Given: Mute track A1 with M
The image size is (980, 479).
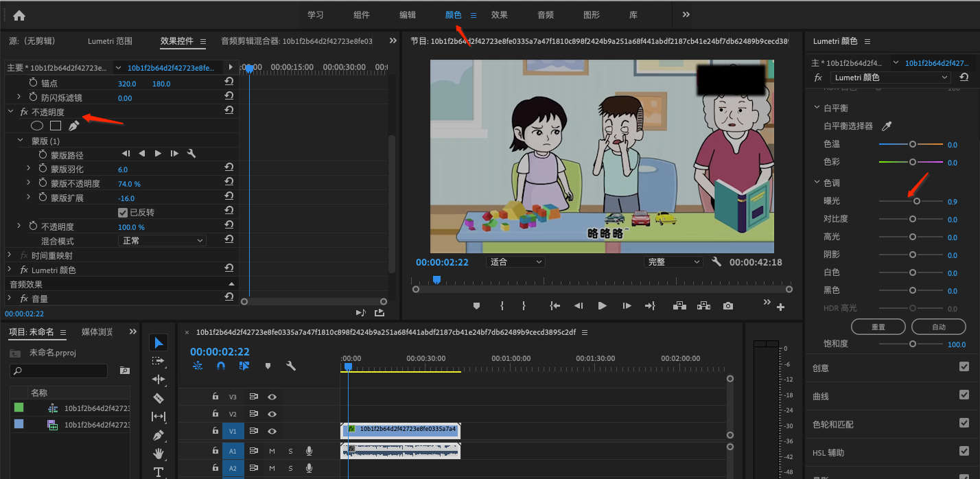Looking at the screenshot, I should click(272, 451).
